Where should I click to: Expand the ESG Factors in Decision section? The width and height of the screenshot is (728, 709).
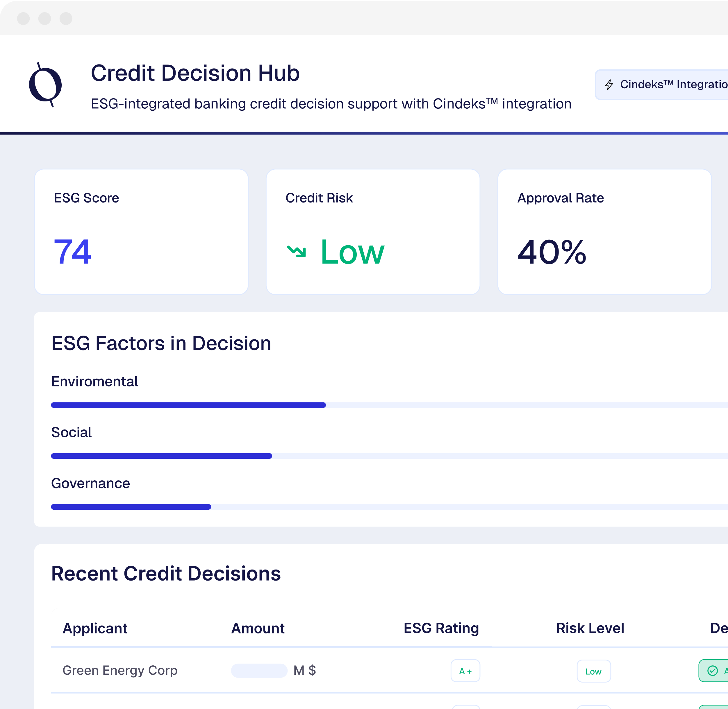click(x=161, y=343)
